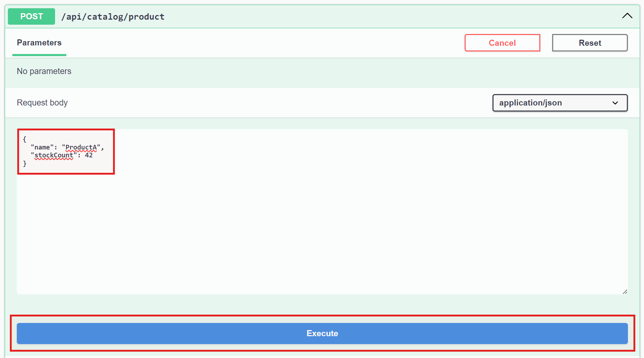Collapse the endpoint using the chevron arrow
This screenshot has height=358, width=644.
627,15
